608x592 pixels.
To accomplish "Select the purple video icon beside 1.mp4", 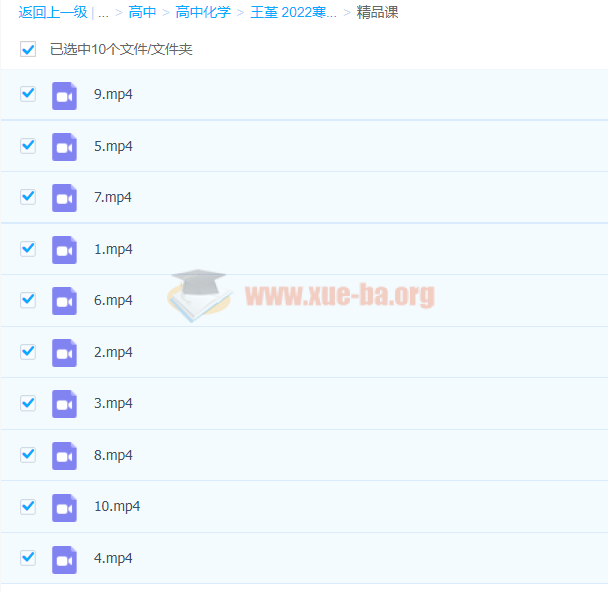I will point(64,250).
